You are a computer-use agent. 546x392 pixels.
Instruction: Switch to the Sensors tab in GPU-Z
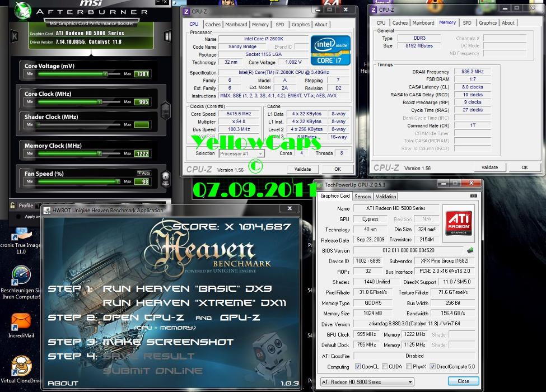(363, 197)
